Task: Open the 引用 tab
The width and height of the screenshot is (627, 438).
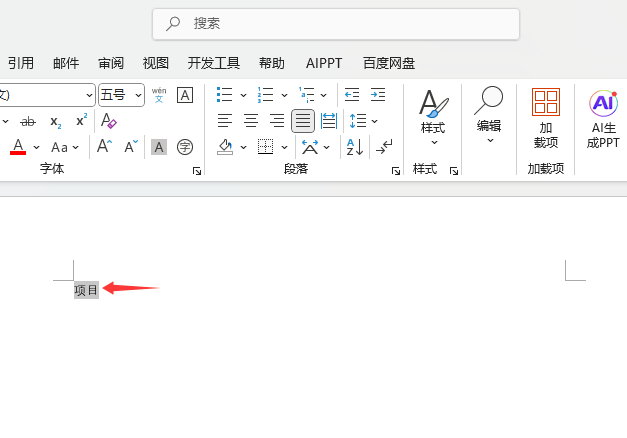Action: click(x=20, y=63)
